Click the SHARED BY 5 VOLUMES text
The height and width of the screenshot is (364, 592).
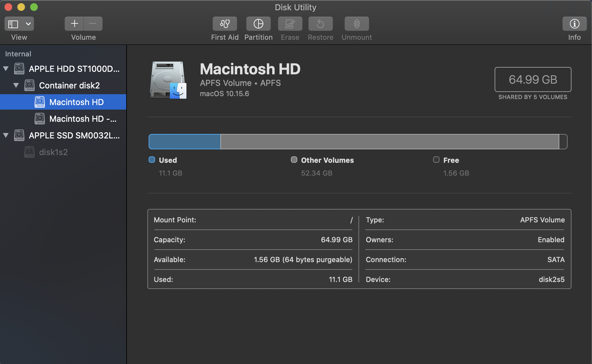[x=533, y=97]
